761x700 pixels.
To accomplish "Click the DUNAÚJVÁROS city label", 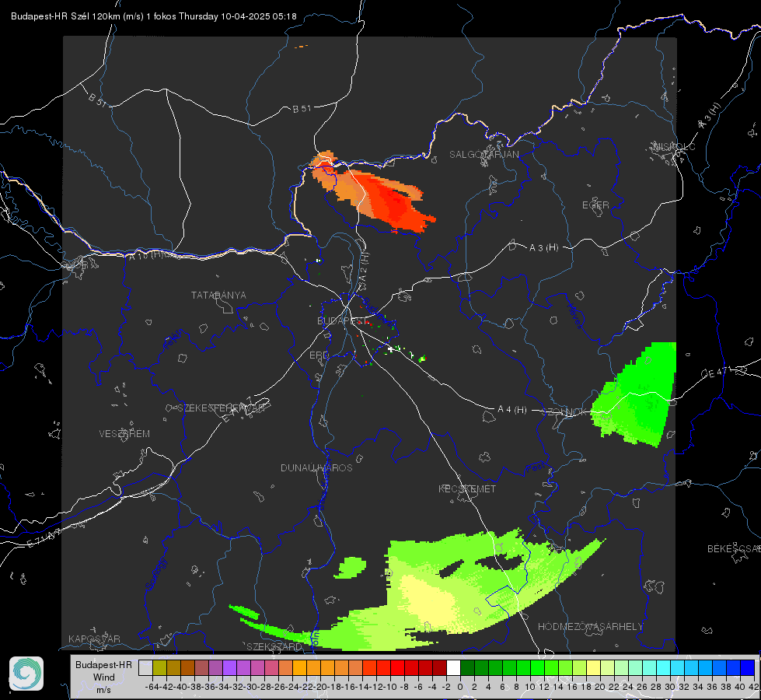I will [x=316, y=467].
